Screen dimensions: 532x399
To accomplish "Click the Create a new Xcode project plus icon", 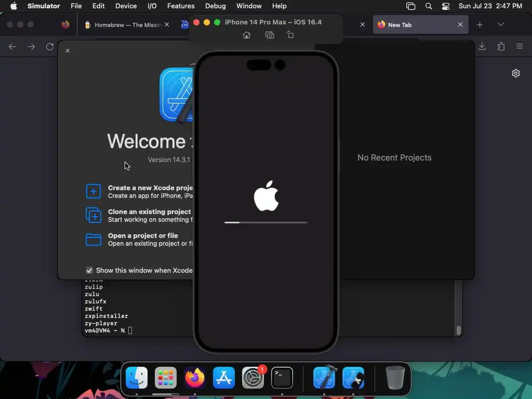I will [94, 191].
